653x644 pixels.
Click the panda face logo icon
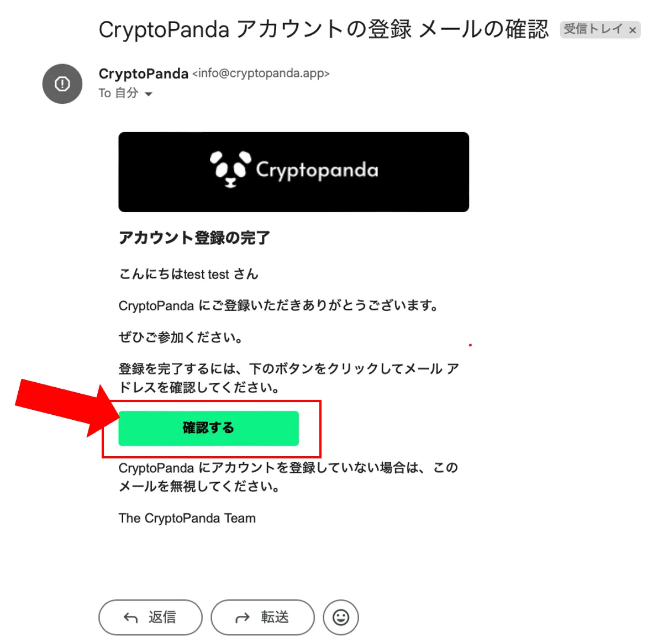230,169
